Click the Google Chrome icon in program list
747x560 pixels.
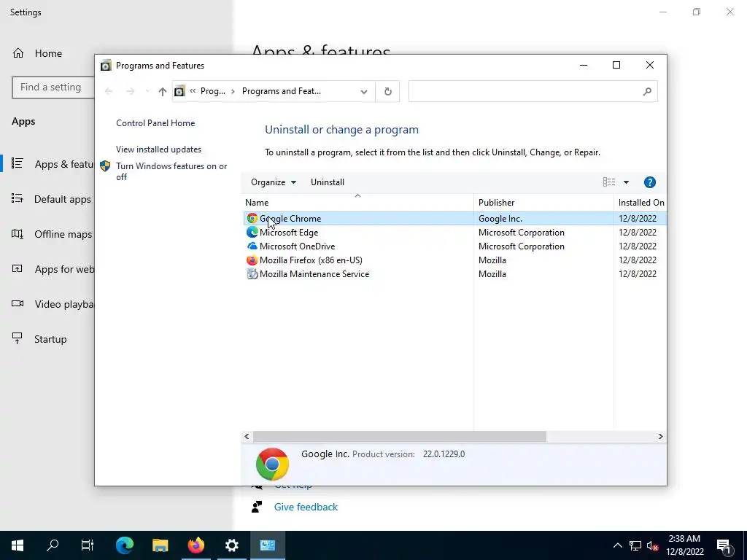coord(252,219)
